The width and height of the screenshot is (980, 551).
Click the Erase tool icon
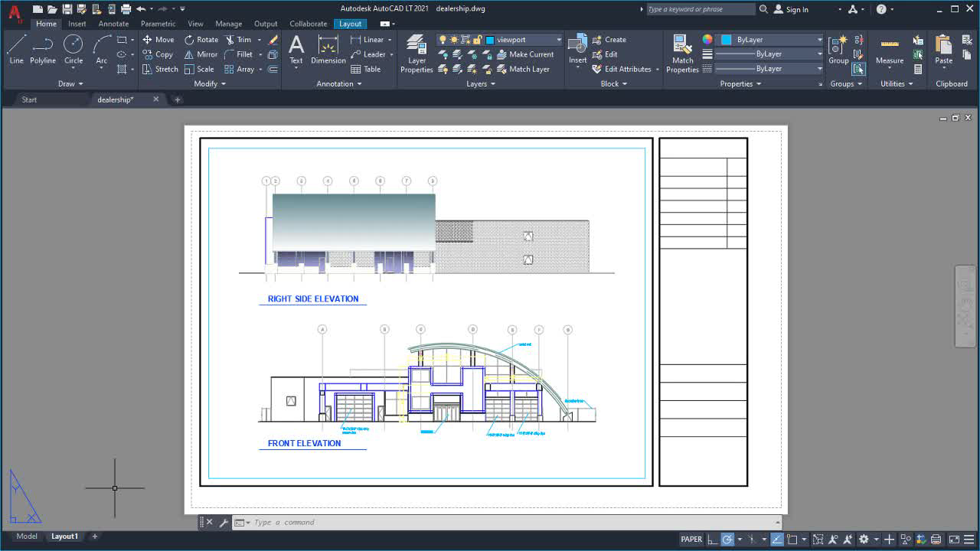[x=273, y=40]
